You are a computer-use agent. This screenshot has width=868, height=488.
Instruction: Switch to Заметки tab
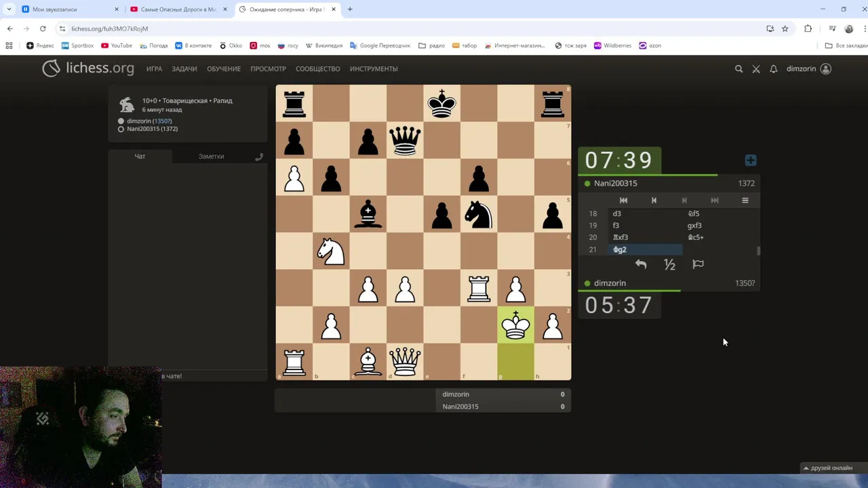[x=211, y=156]
